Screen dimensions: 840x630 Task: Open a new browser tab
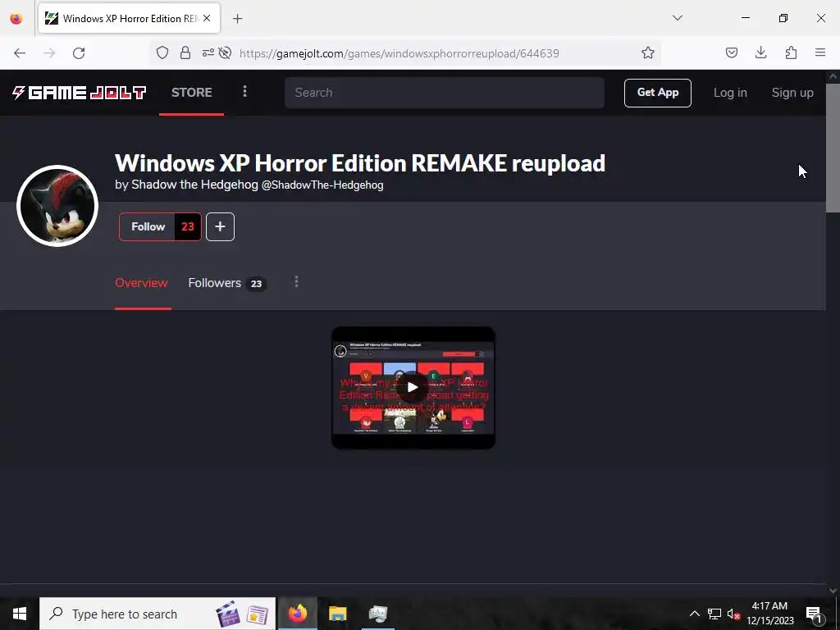point(238,19)
